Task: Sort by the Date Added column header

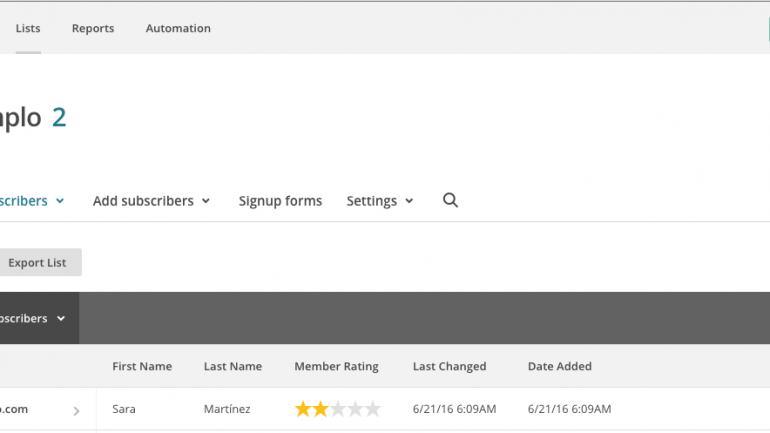Action: [560, 366]
